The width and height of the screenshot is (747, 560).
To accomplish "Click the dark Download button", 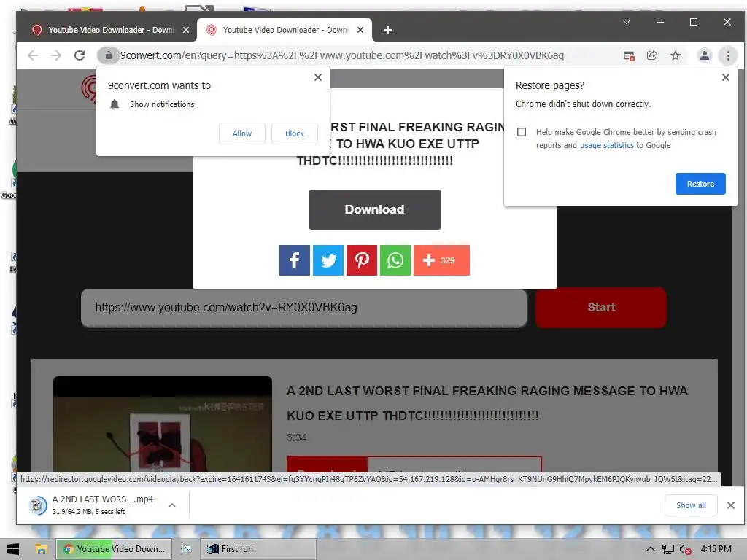I will click(x=374, y=209).
